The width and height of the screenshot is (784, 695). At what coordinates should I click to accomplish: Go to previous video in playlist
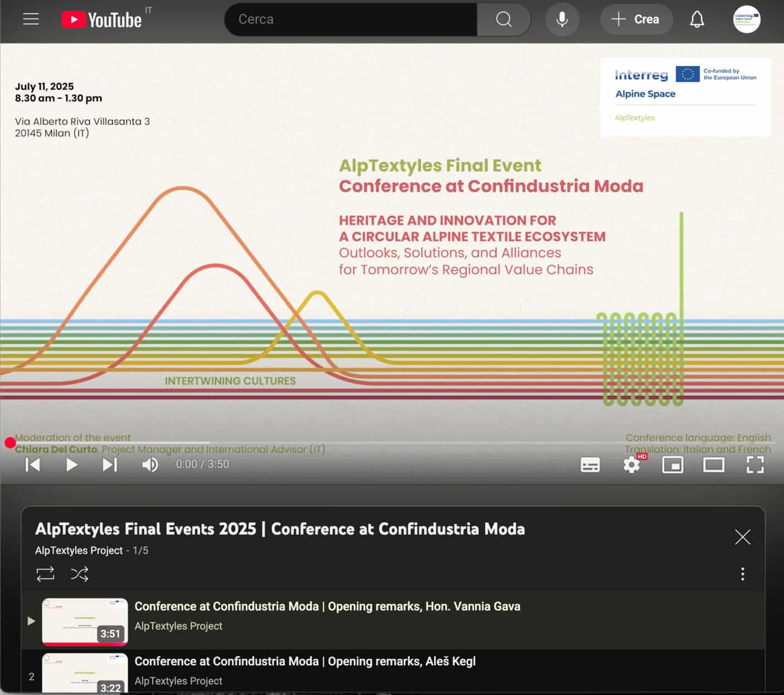click(x=33, y=464)
